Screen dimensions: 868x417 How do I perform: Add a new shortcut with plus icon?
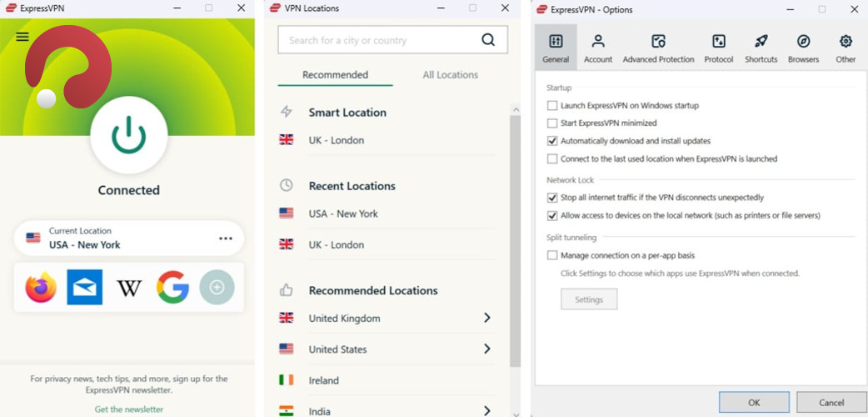(x=217, y=287)
